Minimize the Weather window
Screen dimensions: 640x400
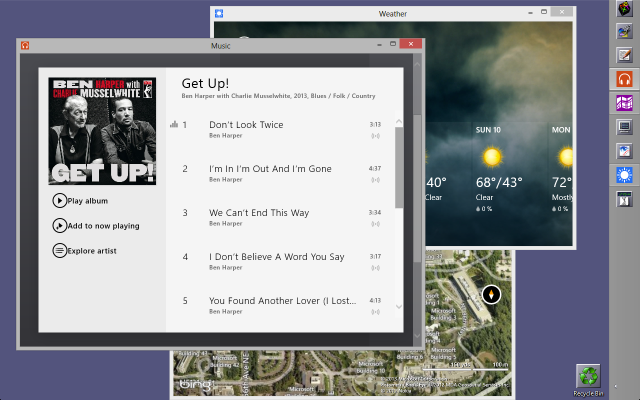pos(530,12)
